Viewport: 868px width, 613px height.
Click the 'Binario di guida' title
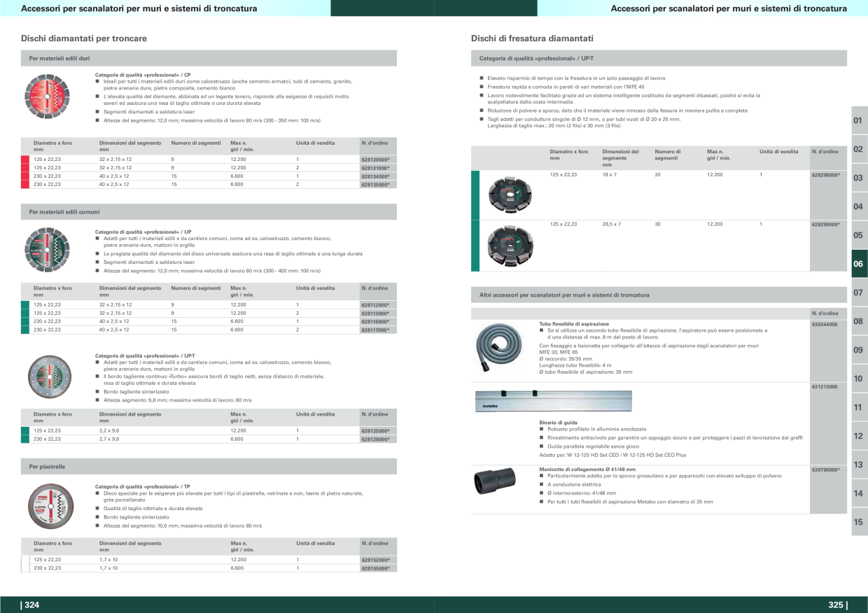tap(558, 423)
